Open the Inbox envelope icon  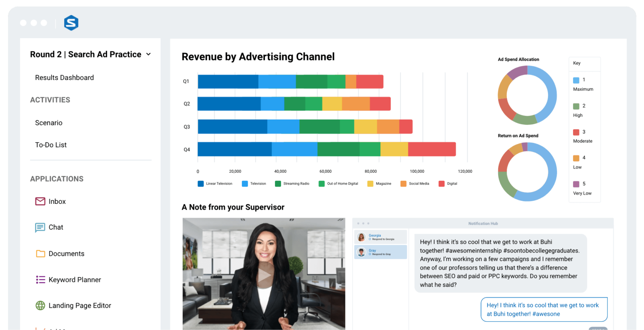tap(40, 201)
